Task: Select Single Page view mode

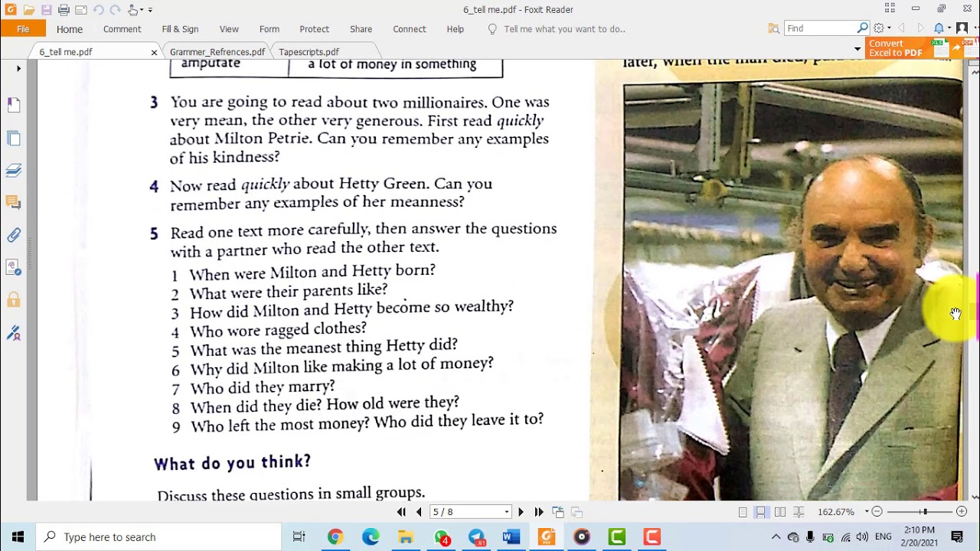Action: coord(743,512)
